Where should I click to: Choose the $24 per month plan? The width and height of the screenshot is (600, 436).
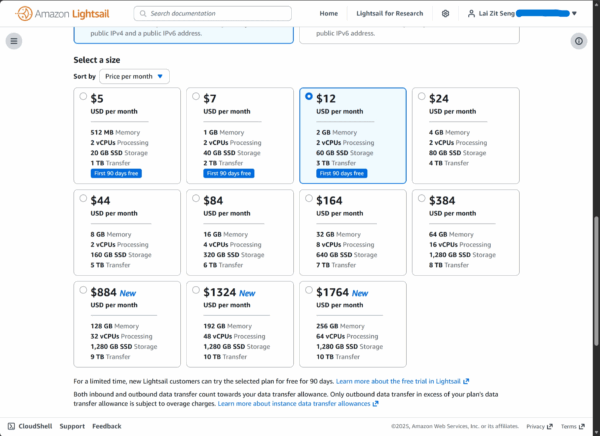422,97
